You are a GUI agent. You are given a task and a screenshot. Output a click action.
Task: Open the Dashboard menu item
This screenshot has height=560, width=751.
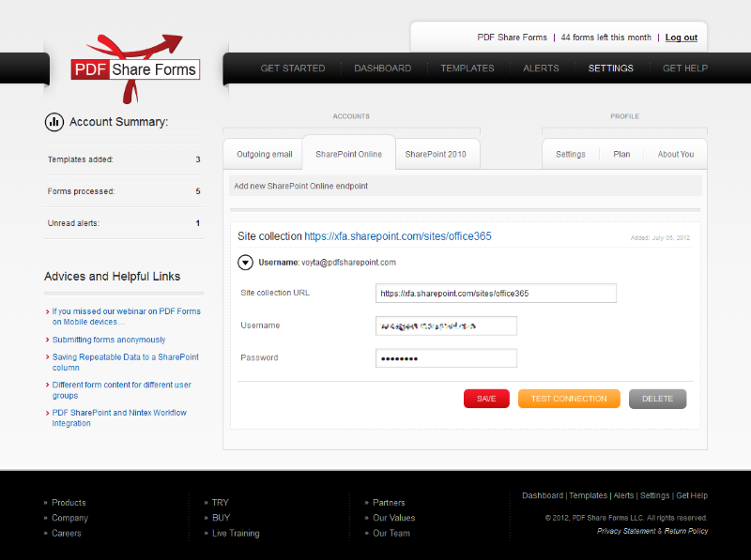(x=383, y=68)
